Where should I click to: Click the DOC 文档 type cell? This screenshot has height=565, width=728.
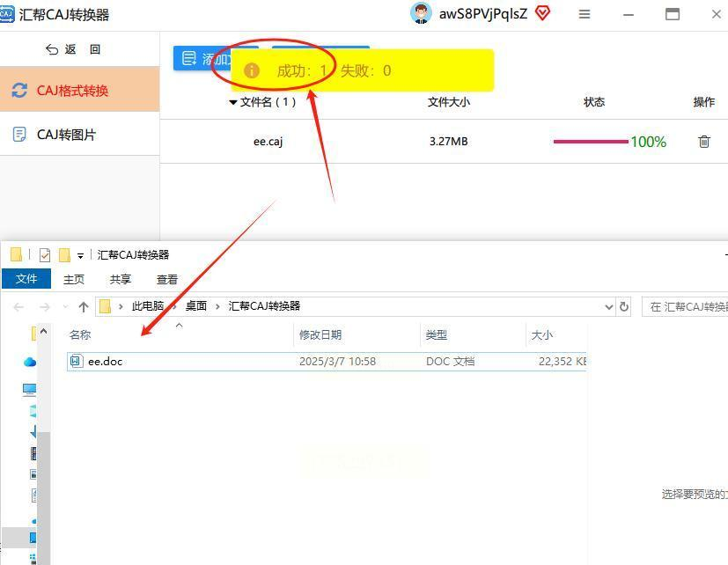coord(451,361)
